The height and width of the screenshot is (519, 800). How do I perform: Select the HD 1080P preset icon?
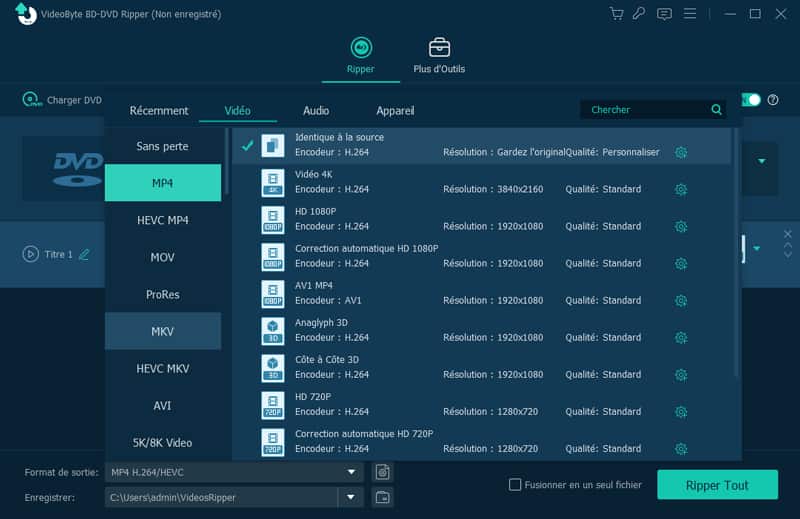click(273, 219)
